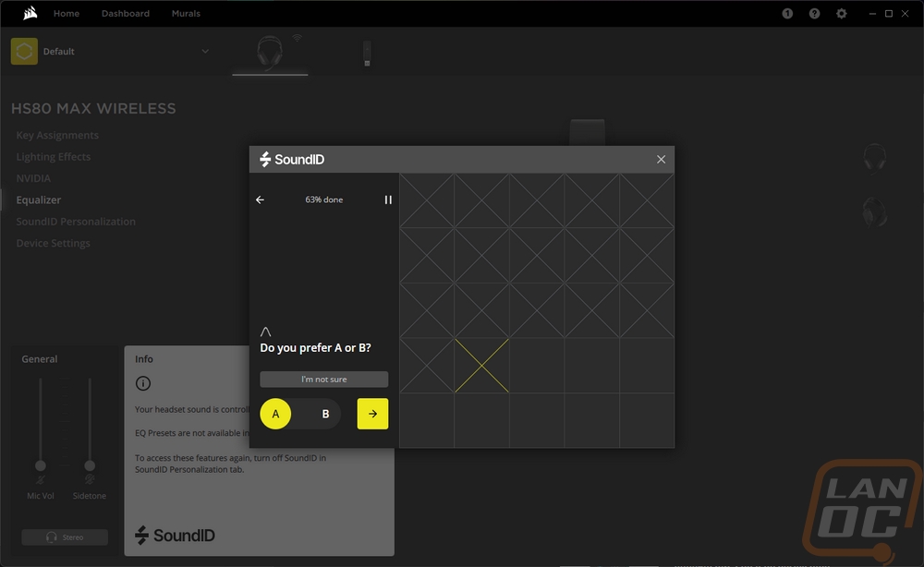Open Lighting Effects section
924x567 pixels.
(x=53, y=157)
